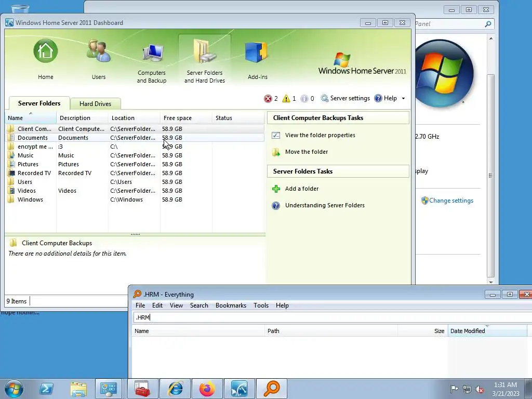532x399 pixels.
Task: Click the warning alerts yellow icon
Action: click(286, 98)
